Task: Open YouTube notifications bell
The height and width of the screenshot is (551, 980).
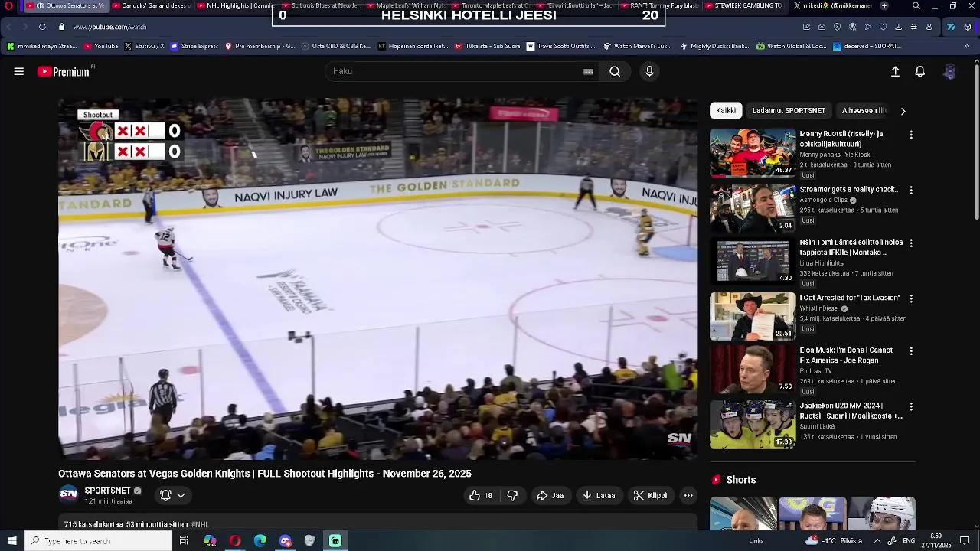Action: coord(920,71)
